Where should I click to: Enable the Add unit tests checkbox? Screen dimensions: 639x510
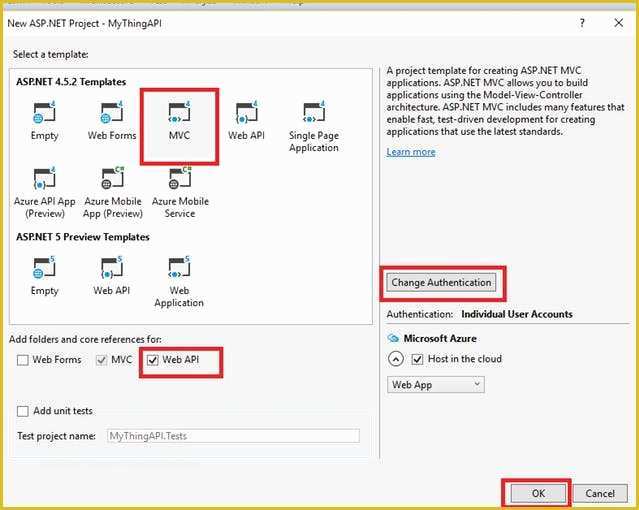(23, 411)
